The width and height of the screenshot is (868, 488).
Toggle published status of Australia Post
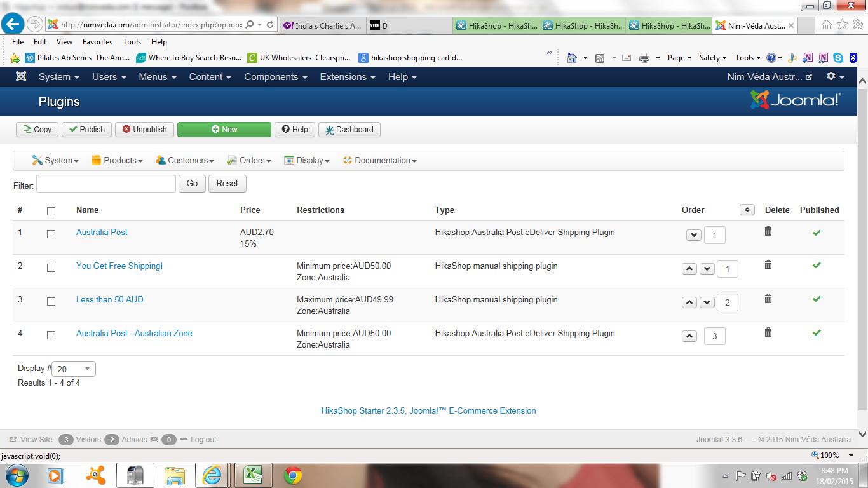[817, 233]
